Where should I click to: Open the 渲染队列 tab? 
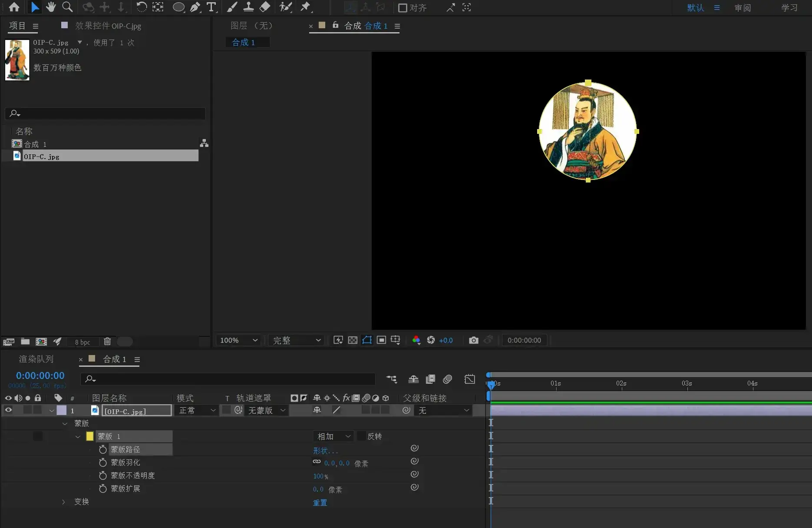(36, 359)
